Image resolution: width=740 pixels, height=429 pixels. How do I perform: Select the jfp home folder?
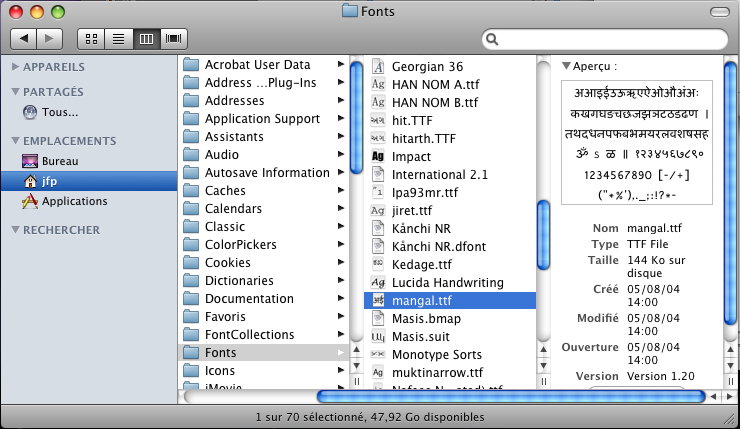click(49, 181)
